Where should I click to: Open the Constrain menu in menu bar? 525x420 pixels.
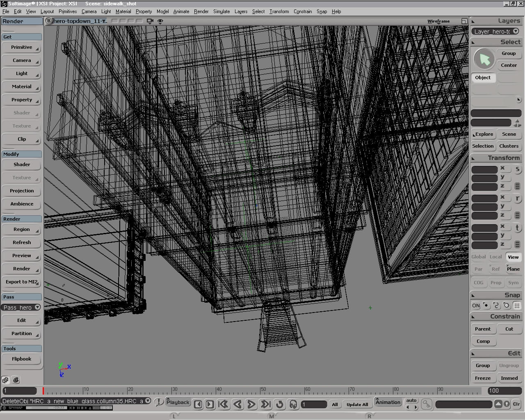(x=303, y=11)
